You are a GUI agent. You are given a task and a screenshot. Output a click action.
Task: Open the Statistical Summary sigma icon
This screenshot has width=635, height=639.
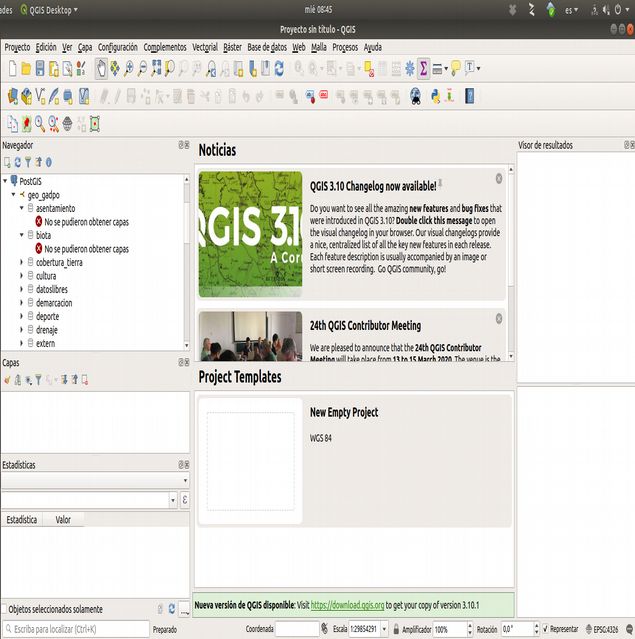tap(423, 68)
